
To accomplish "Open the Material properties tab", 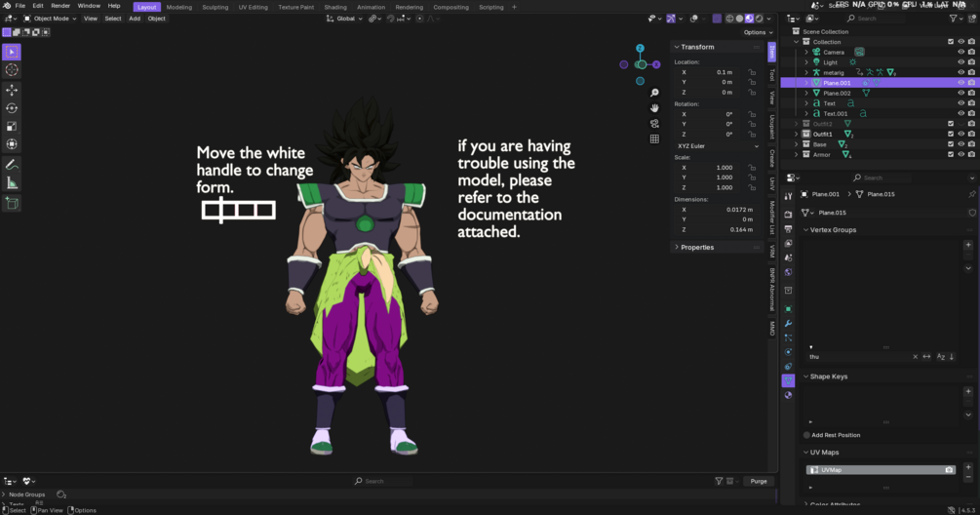I will pos(788,395).
